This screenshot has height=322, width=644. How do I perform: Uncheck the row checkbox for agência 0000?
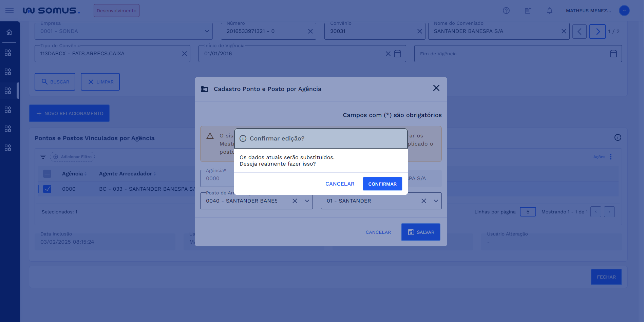[x=47, y=189]
